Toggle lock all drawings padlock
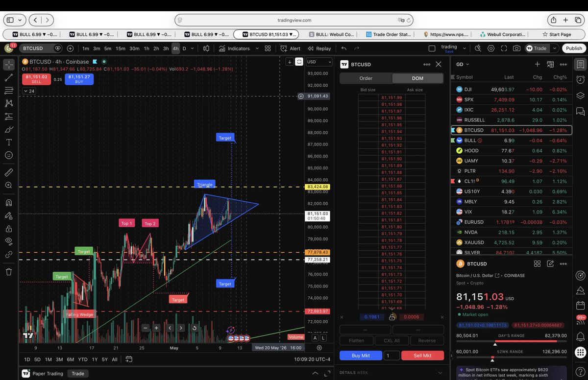The height and width of the screenshot is (380, 588). 9,229
